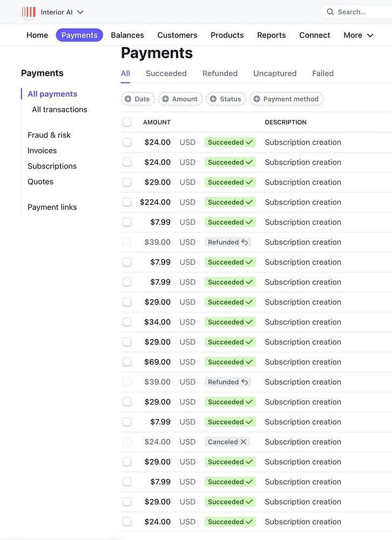Click the plus icon on Payment method filter
Image resolution: width=392 pixels, height=540 pixels.
tap(256, 99)
